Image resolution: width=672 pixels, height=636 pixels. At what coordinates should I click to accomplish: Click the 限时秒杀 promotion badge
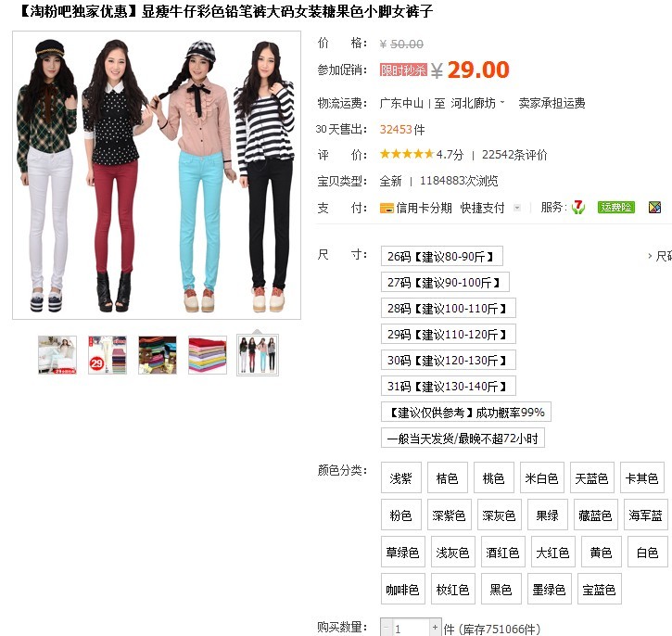[x=403, y=70]
